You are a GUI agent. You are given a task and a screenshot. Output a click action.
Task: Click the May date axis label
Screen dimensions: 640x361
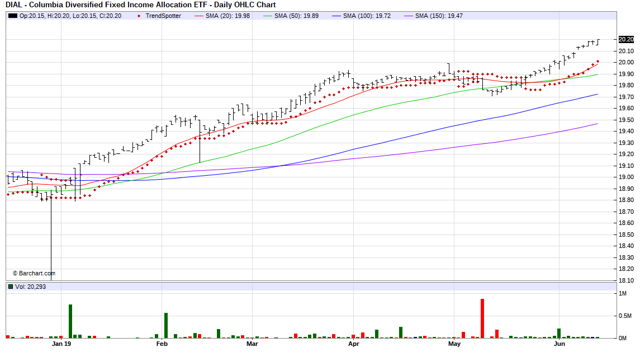coord(454,344)
